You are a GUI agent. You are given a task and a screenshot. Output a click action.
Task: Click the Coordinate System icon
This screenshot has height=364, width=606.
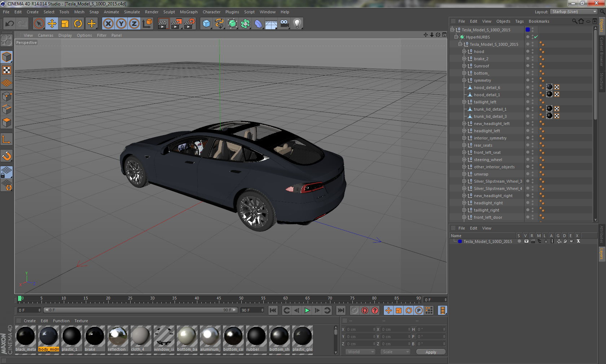point(147,24)
